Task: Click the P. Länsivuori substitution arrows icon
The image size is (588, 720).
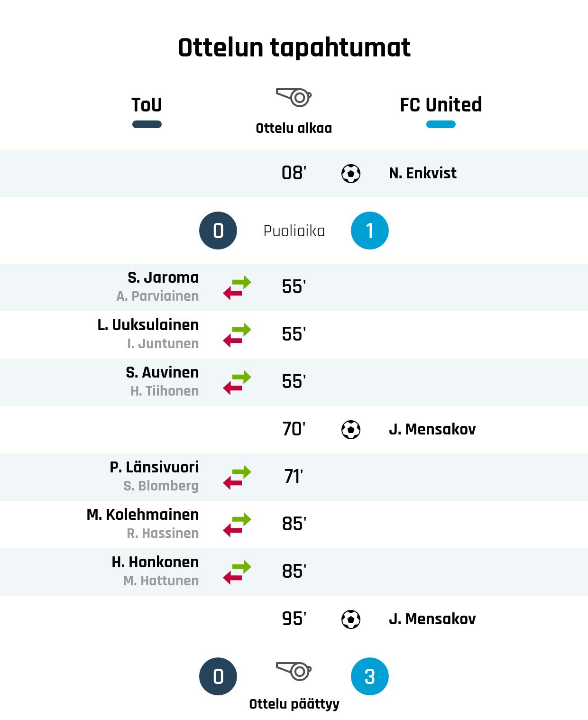Action: (x=237, y=477)
